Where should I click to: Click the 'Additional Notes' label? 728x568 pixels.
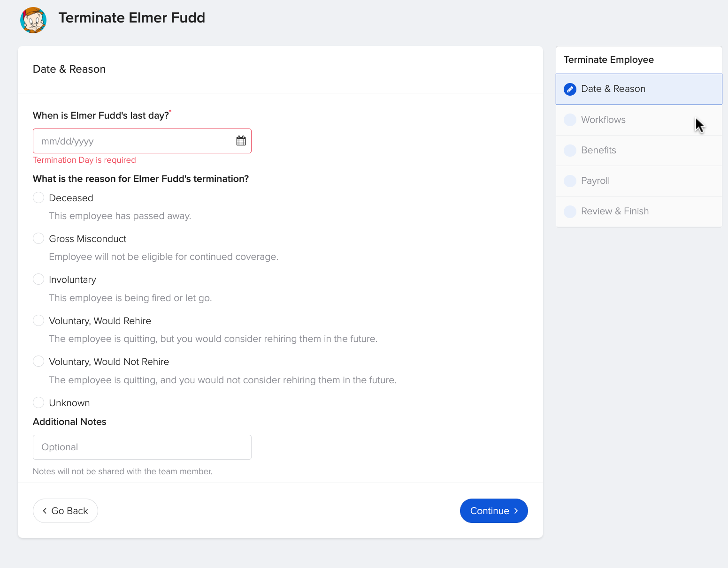(x=69, y=422)
